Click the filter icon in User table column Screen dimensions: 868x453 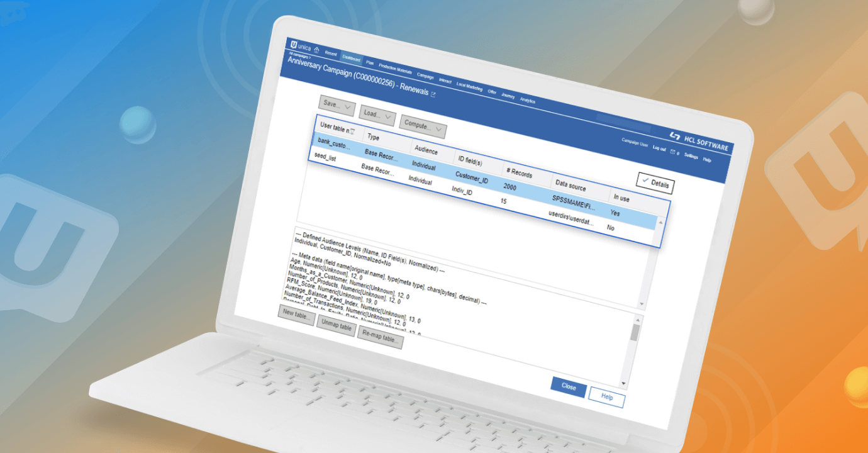click(353, 131)
